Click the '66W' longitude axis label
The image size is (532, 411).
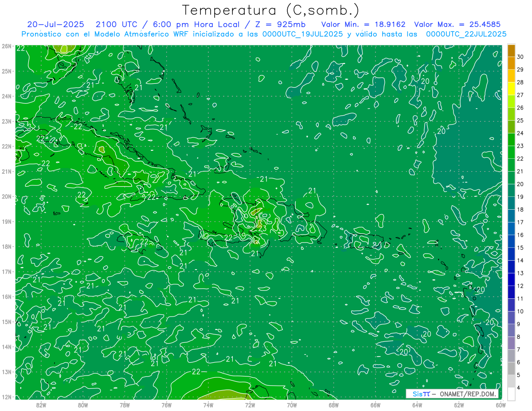(x=376, y=405)
